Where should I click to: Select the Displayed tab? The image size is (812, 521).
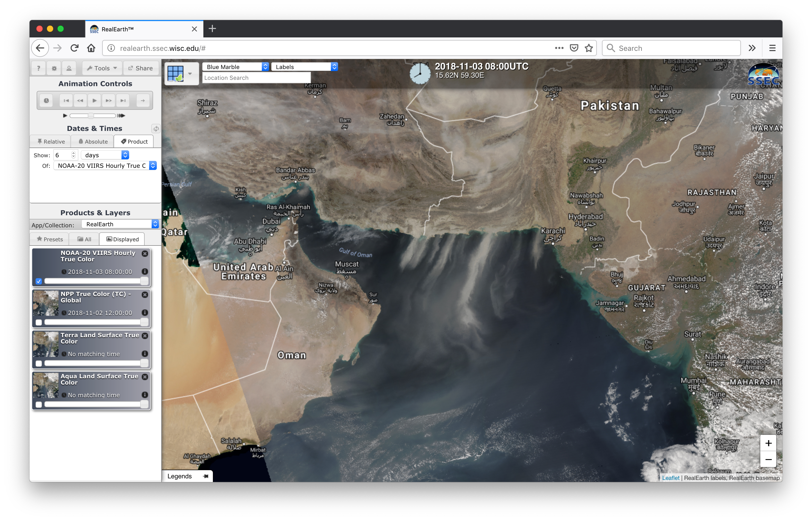click(x=122, y=239)
